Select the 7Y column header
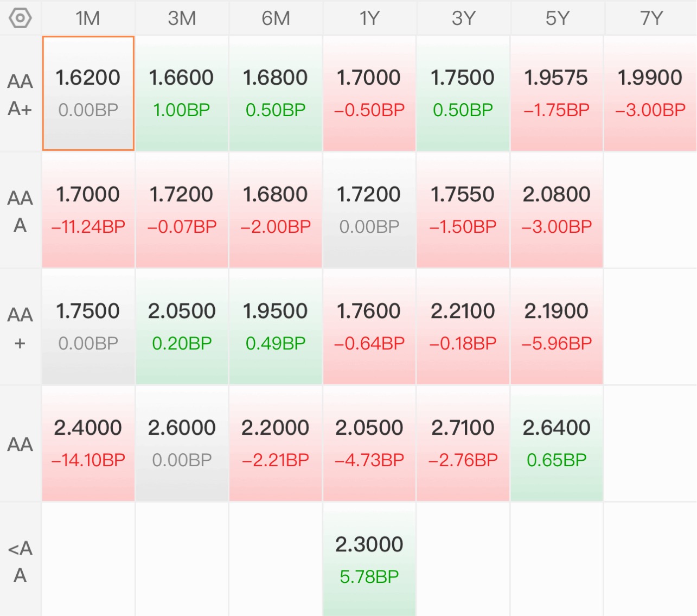 (x=651, y=18)
